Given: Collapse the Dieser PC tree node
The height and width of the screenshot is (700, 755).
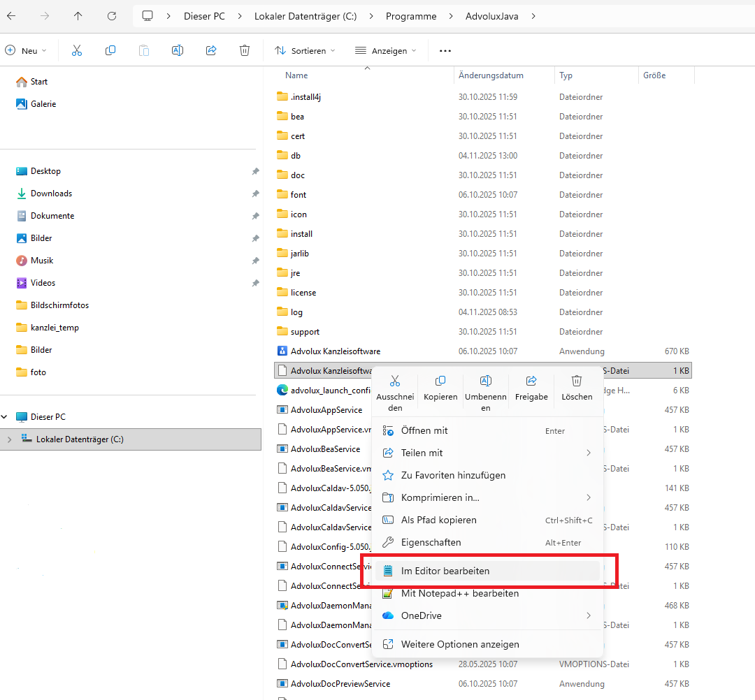Looking at the screenshot, I should [6, 417].
